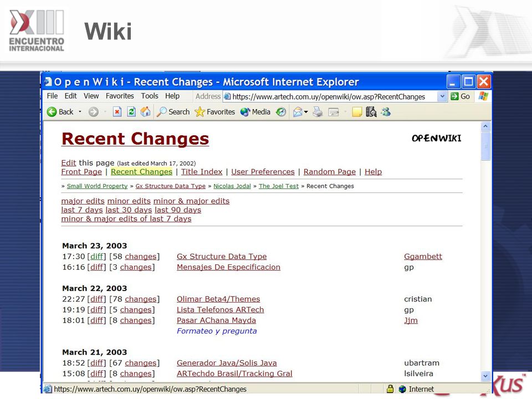
Task: Open Generador Java/Solis Java link
Action: tap(227, 362)
